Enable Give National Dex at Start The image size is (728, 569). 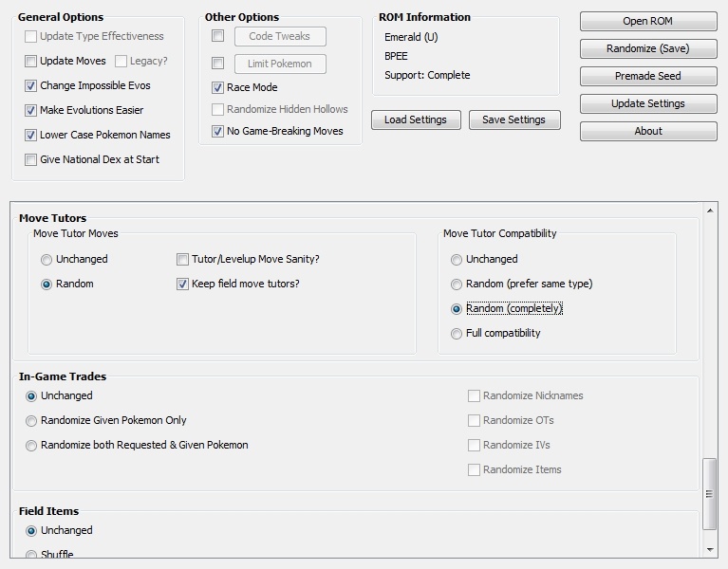click(x=31, y=160)
